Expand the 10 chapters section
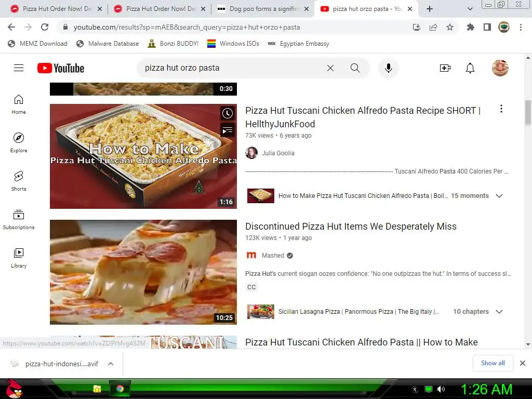This screenshot has width=532, height=399. point(499,312)
